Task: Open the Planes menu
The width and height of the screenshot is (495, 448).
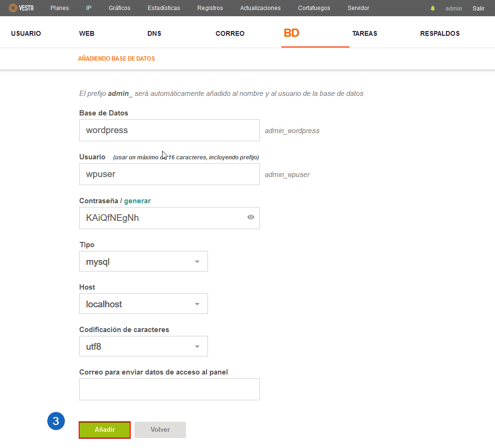Action: [60, 8]
